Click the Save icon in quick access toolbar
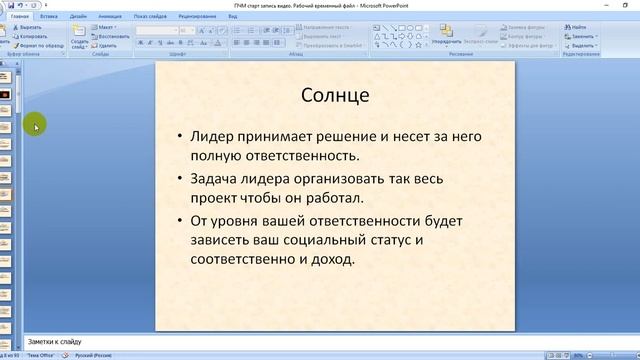This screenshot has height=360, width=640. point(11,6)
